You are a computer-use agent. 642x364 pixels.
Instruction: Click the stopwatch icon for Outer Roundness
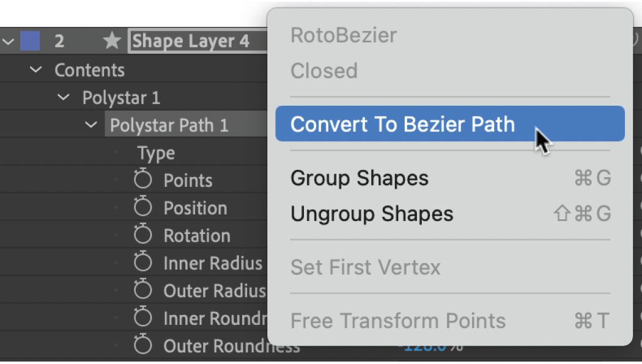(x=142, y=345)
